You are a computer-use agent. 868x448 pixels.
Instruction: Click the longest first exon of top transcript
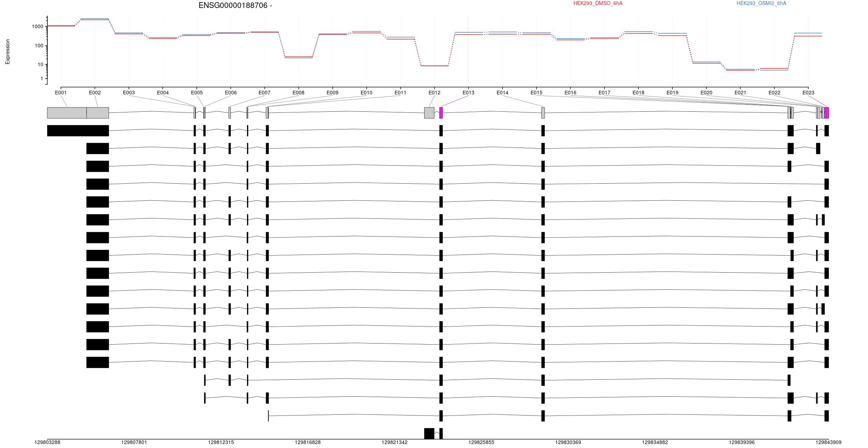point(78,131)
